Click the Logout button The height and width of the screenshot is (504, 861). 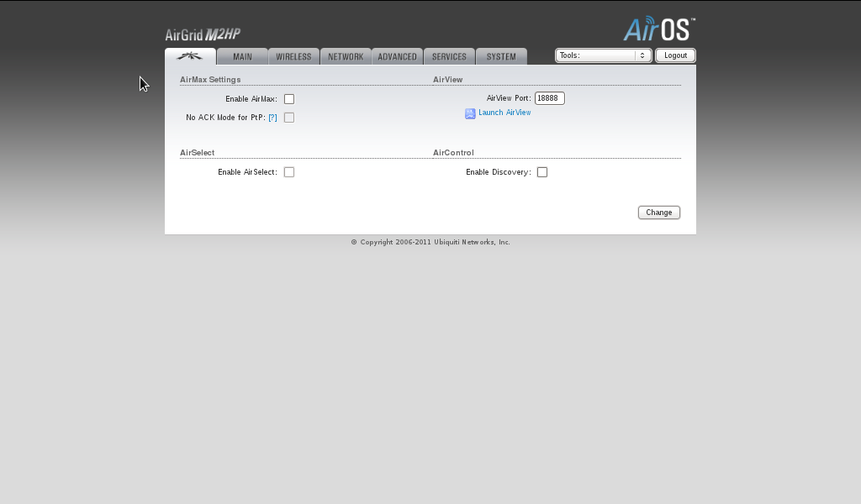coord(675,55)
